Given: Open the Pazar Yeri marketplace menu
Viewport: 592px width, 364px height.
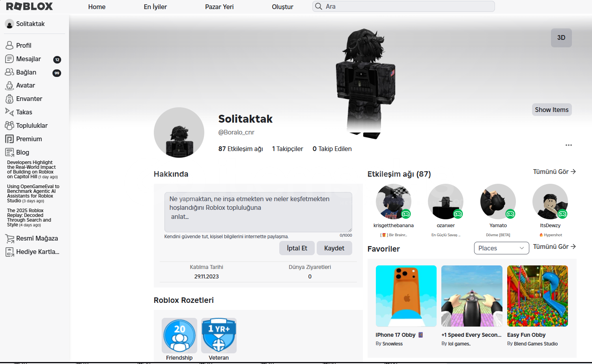Looking at the screenshot, I should click(x=219, y=7).
